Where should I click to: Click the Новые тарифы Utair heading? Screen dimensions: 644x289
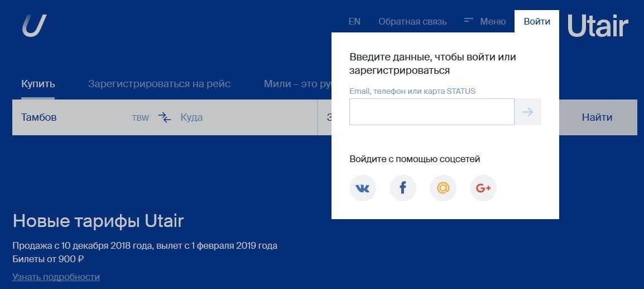pyautogui.click(x=98, y=221)
